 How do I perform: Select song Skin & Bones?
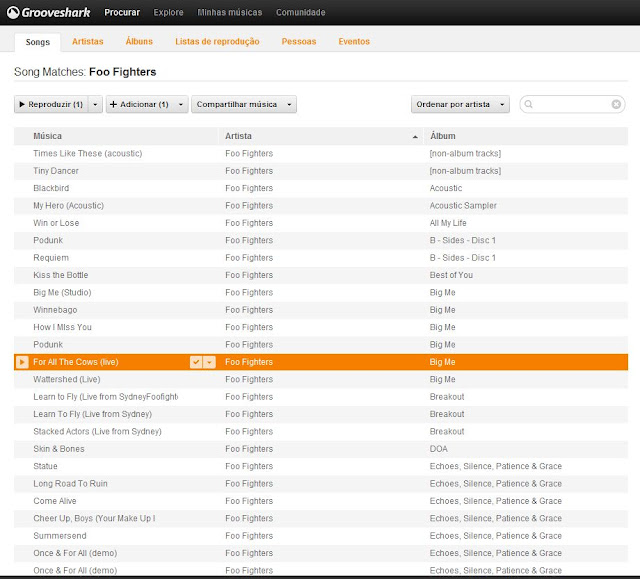59,449
